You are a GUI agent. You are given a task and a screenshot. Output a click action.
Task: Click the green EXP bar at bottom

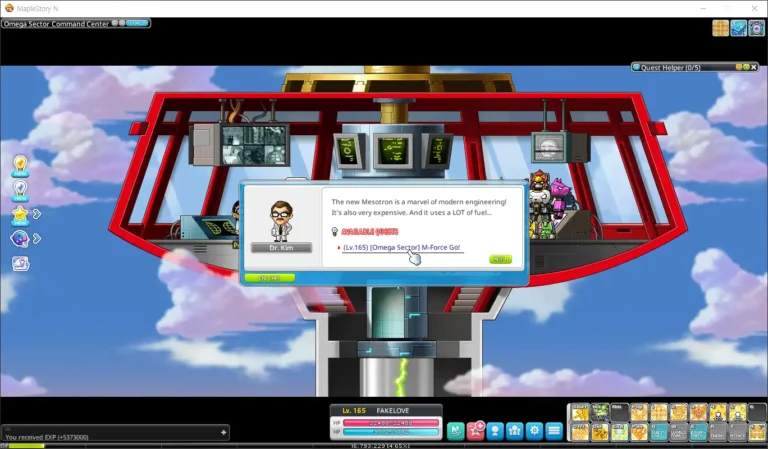point(26,446)
